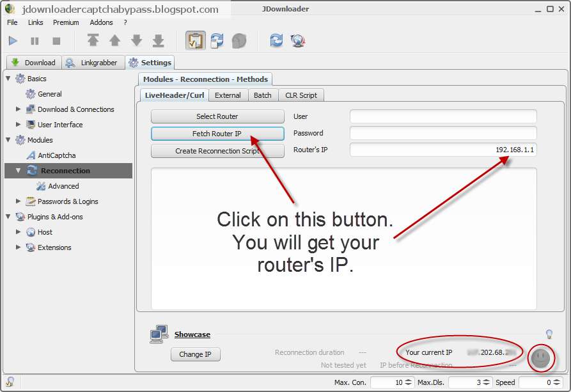Click the Modules gear icon
Viewport: 571px width, 392px height.
point(20,140)
